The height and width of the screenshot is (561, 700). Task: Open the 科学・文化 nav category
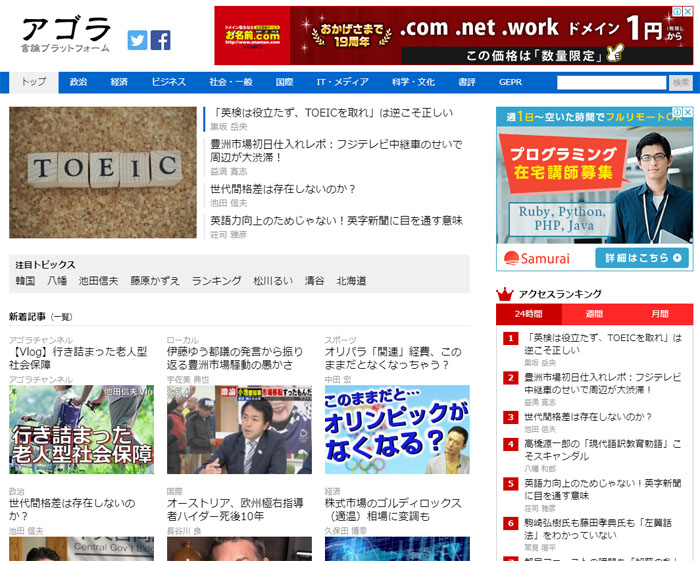coord(413,82)
